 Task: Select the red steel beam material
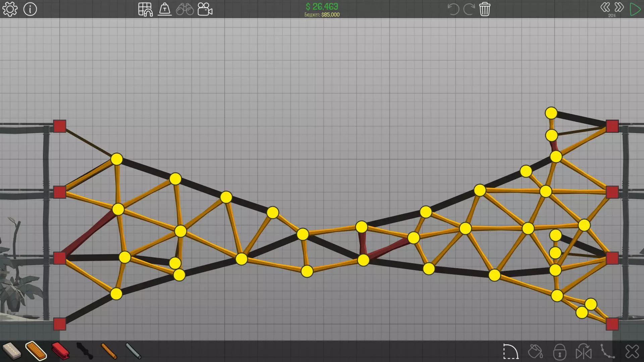click(60, 351)
